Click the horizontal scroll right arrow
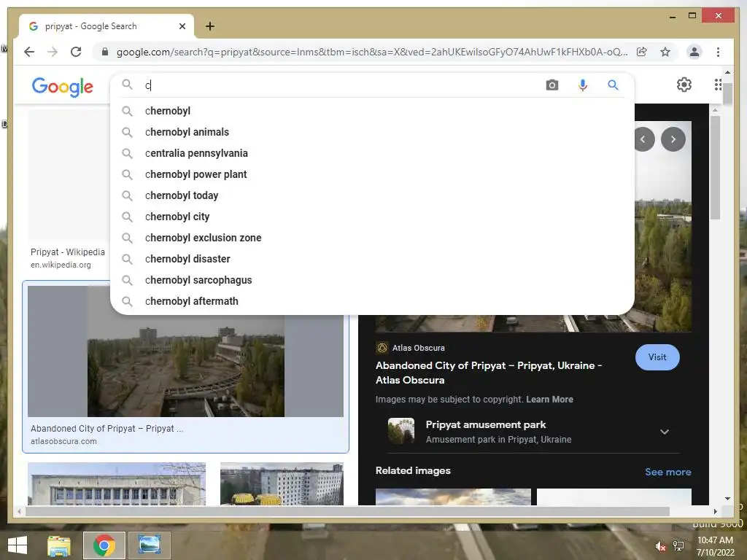The image size is (747, 560). point(715,511)
